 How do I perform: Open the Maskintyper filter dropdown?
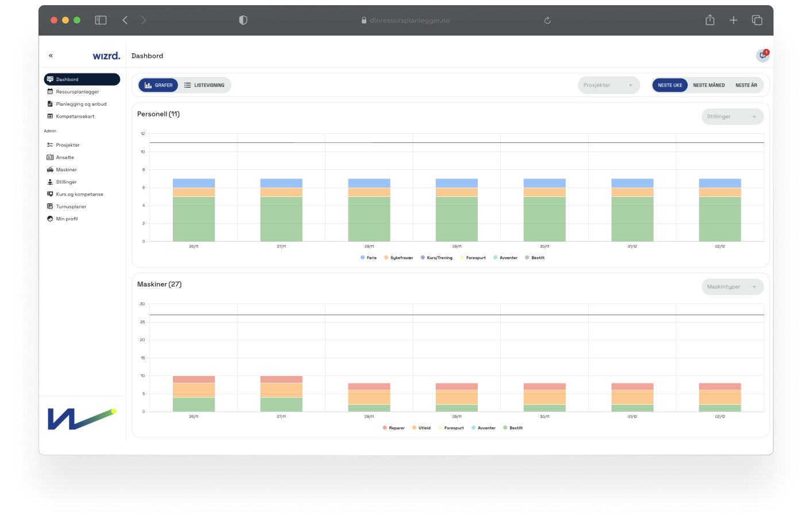(x=732, y=286)
